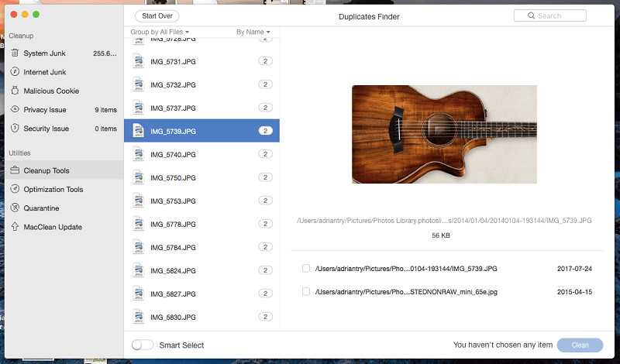This screenshot has width=620, height=364.
Task: Click the 56 KB file size label
Action: [x=441, y=235]
